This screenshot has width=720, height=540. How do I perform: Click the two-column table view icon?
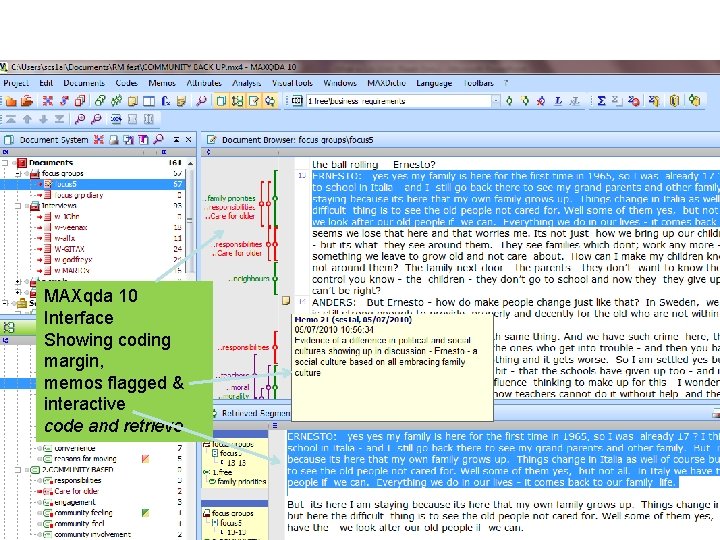tap(149, 101)
